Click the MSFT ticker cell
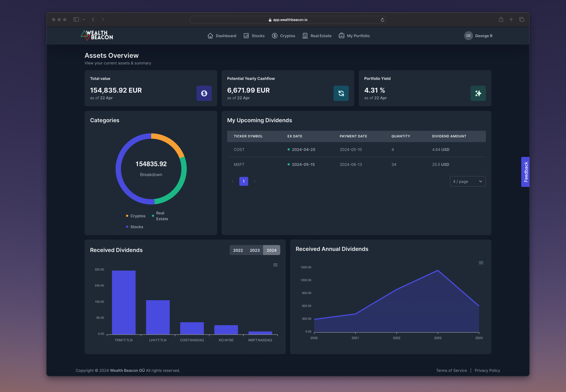The image size is (566, 392). 239,165
